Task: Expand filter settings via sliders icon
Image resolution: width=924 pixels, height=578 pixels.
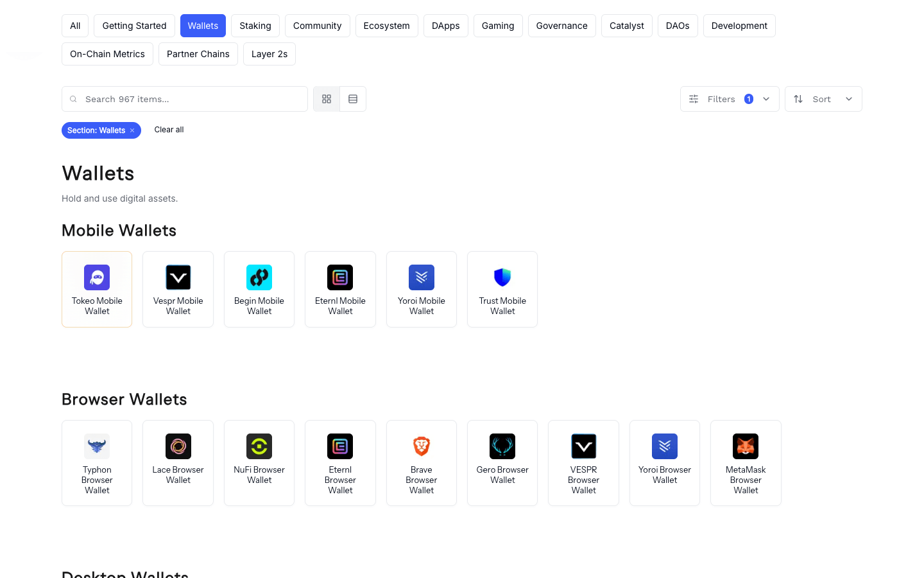Action: click(693, 99)
